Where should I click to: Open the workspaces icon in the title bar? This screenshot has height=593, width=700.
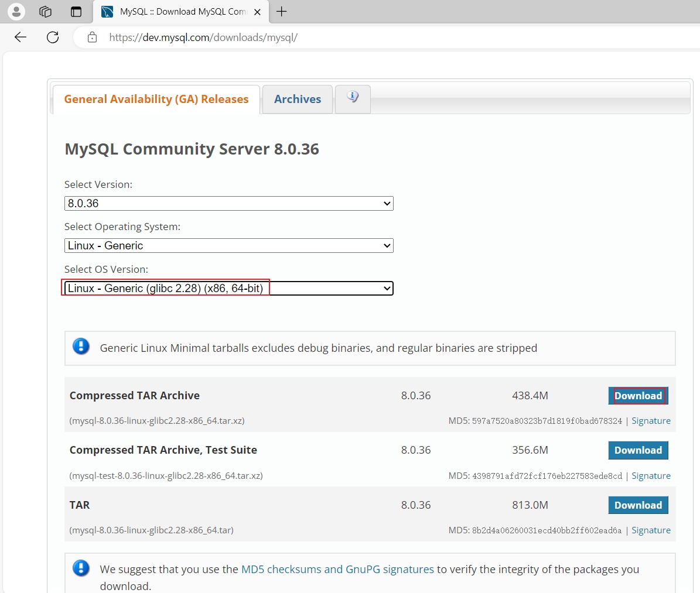(46, 12)
